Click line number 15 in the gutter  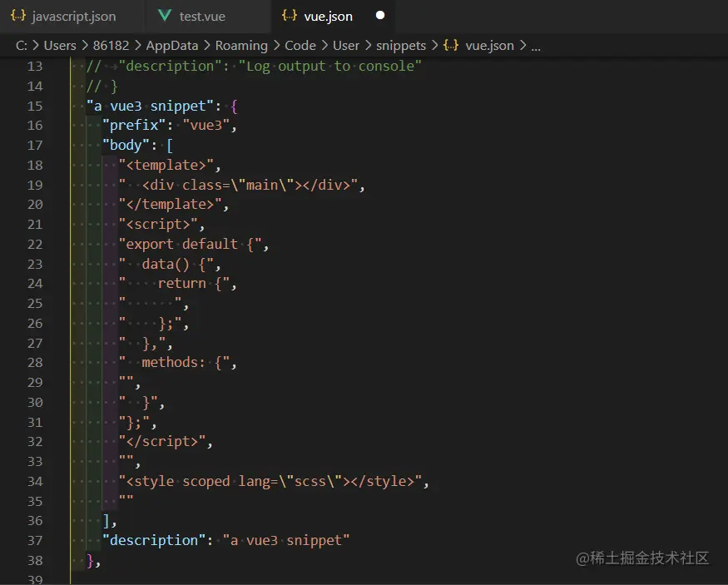click(x=35, y=106)
